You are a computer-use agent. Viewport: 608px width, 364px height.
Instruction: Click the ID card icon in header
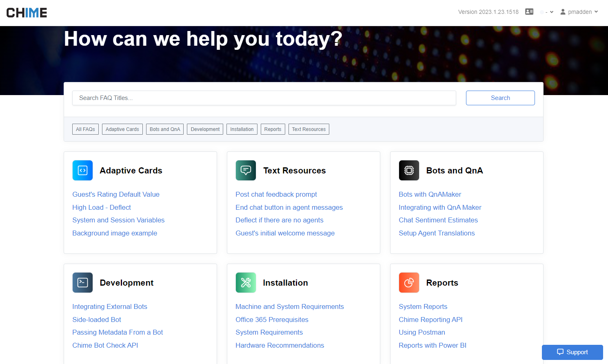pos(529,12)
